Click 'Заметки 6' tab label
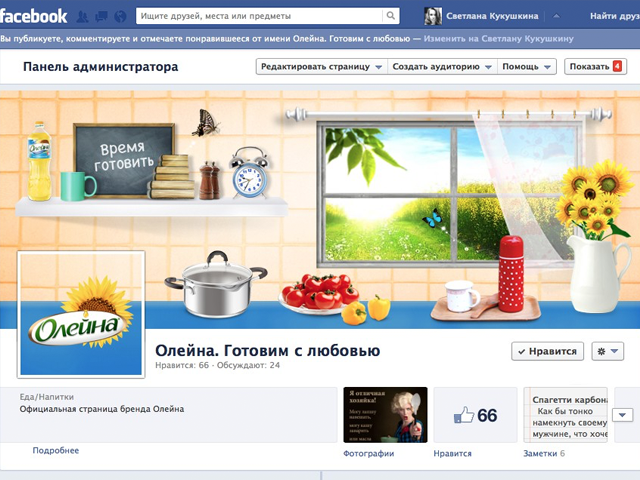The image size is (640, 480). coord(544,453)
